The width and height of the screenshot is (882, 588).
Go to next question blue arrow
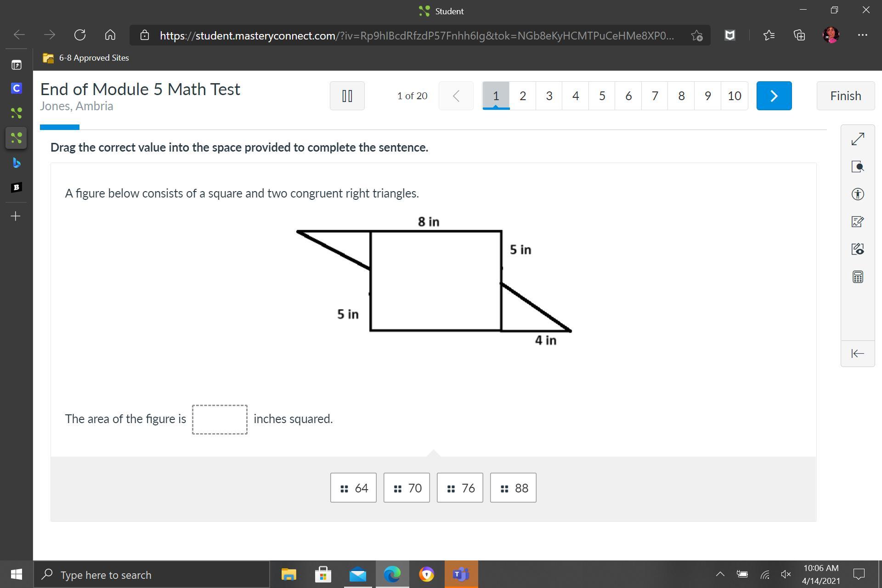pos(774,96)
